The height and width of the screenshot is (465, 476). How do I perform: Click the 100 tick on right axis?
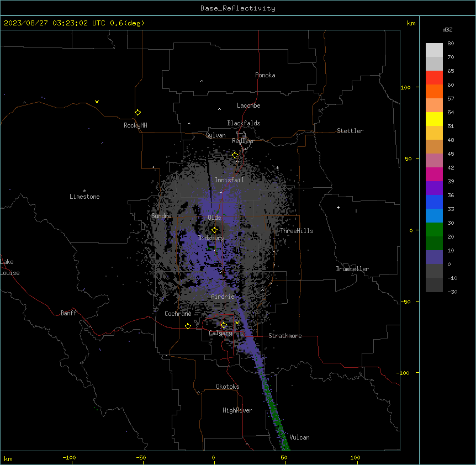(405, 87)
